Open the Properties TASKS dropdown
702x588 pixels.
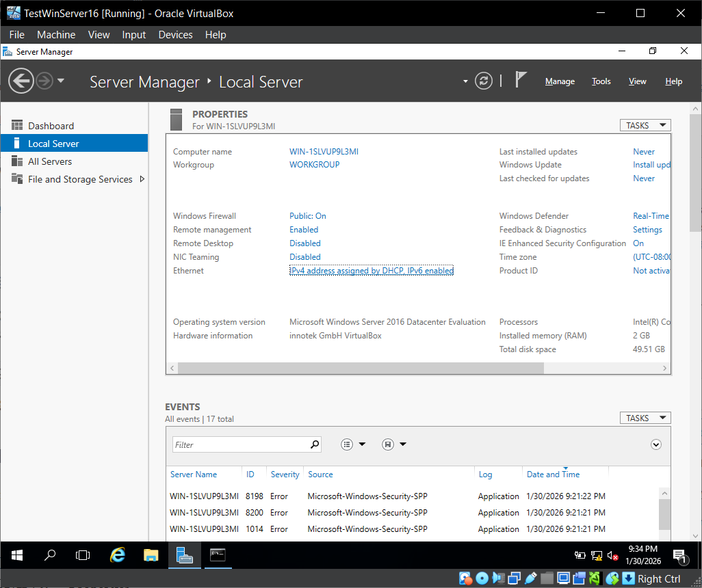pos(645,125)
